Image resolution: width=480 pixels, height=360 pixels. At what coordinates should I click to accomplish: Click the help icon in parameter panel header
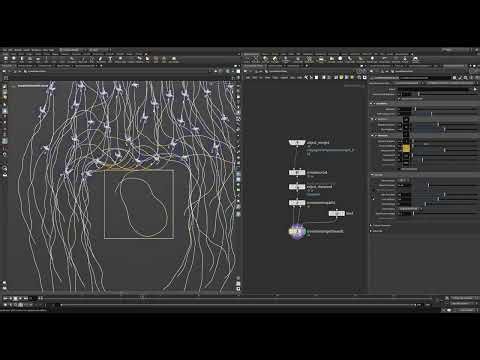[x=476, y=78]
